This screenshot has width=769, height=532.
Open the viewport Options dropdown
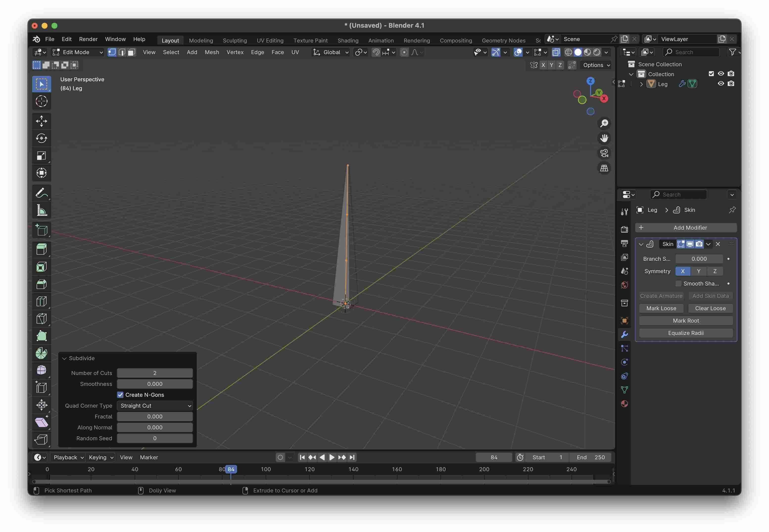point(597,65)
